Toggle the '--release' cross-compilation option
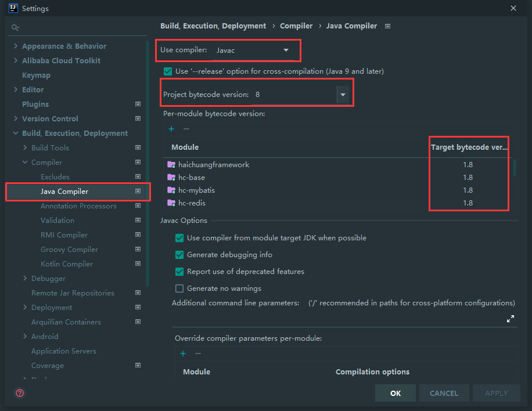Image resolution: width=532 pixels, height=411 pixels. tap(168, 71)
